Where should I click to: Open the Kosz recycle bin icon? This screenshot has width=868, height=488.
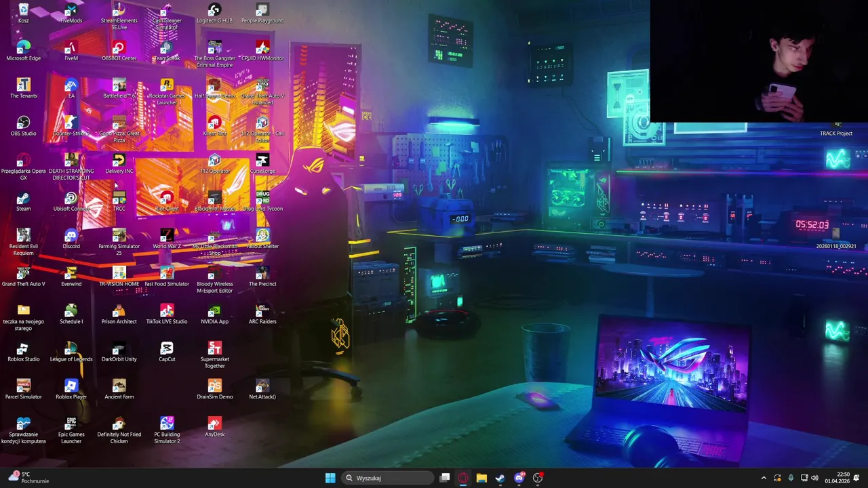[x=24, y=13]
